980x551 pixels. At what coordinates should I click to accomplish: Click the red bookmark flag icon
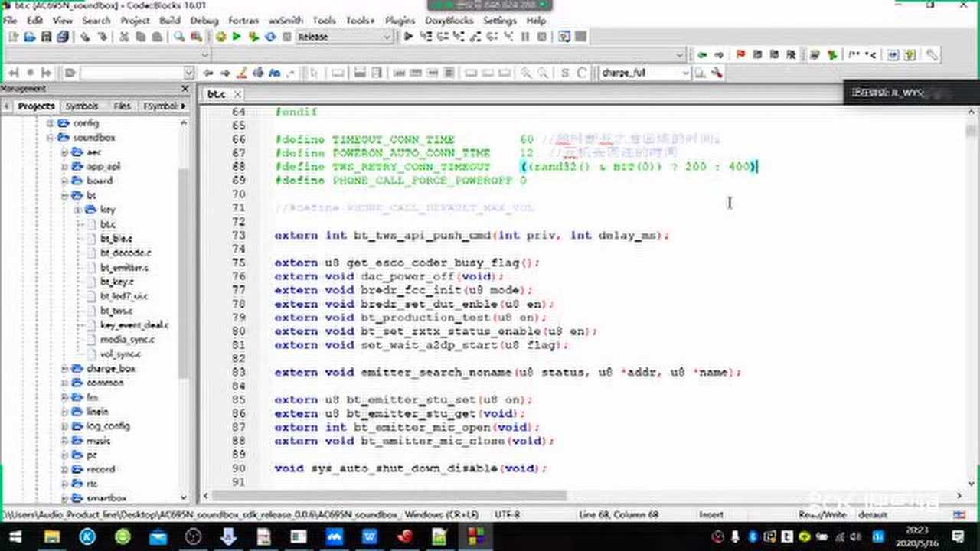click(740, 55)
